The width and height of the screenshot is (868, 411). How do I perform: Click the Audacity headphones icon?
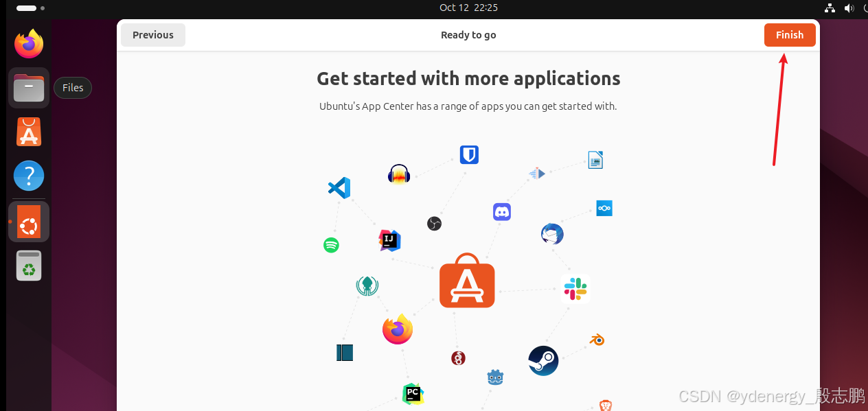point(399,174)
